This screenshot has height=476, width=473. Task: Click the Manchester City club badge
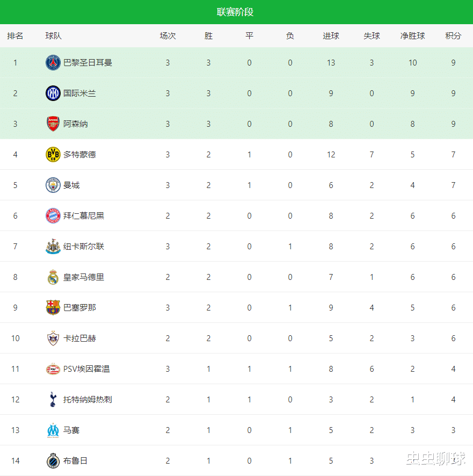(x=53, y=185)
